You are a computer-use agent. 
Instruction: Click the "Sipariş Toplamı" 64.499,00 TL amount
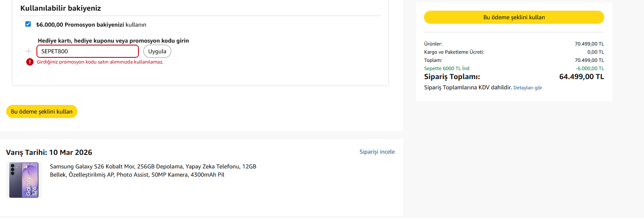[581, 77]
